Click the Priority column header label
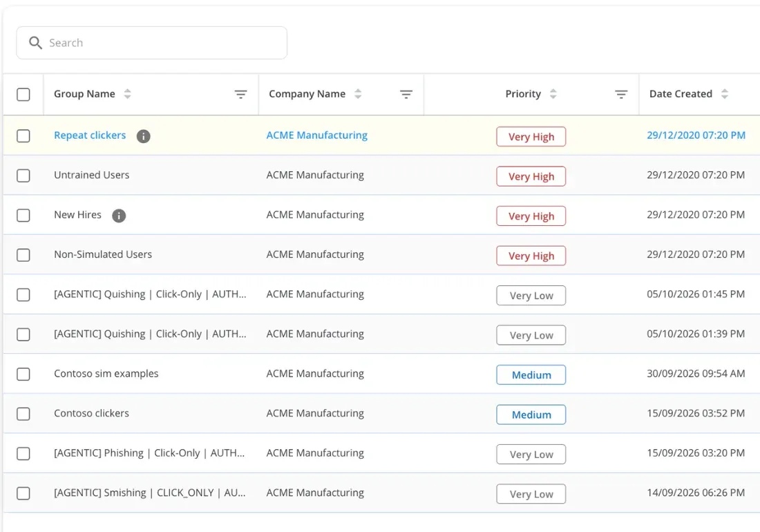This screenshot has height=532, width=760. click(523, 94)
